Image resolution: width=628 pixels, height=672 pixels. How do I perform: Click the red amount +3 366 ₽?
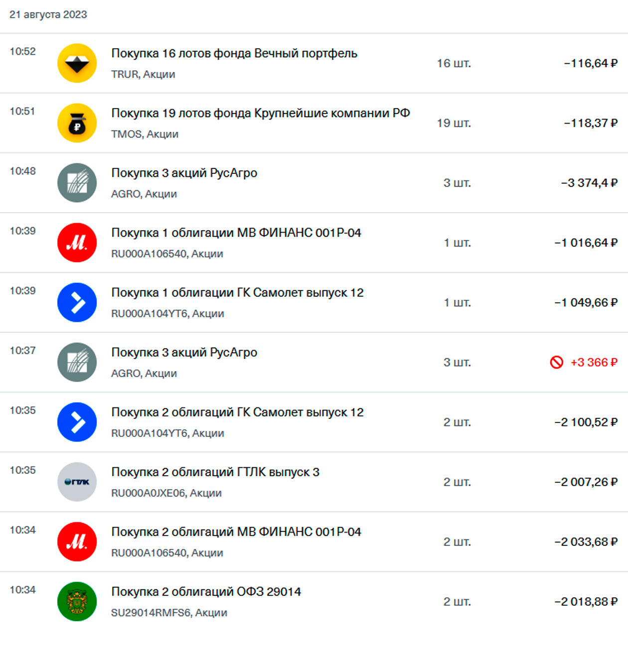594,362
